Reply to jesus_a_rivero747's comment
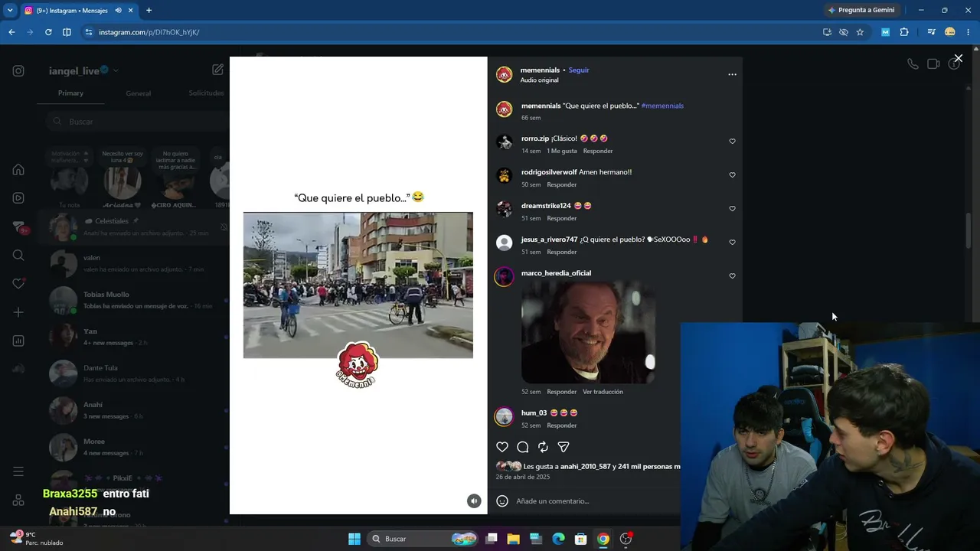Image resolution: width=980 pixels, height=551 pixels. (x=562, y=252)
